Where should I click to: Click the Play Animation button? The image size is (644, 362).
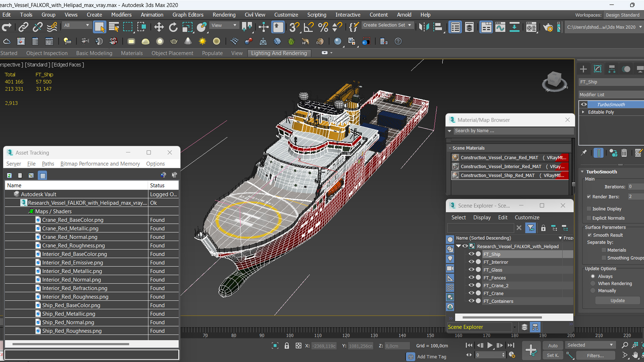(490, 346)
